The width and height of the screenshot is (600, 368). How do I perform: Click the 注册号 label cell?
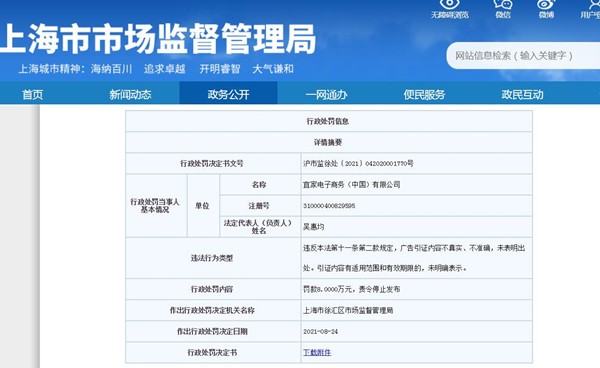[x=259, y=205]
